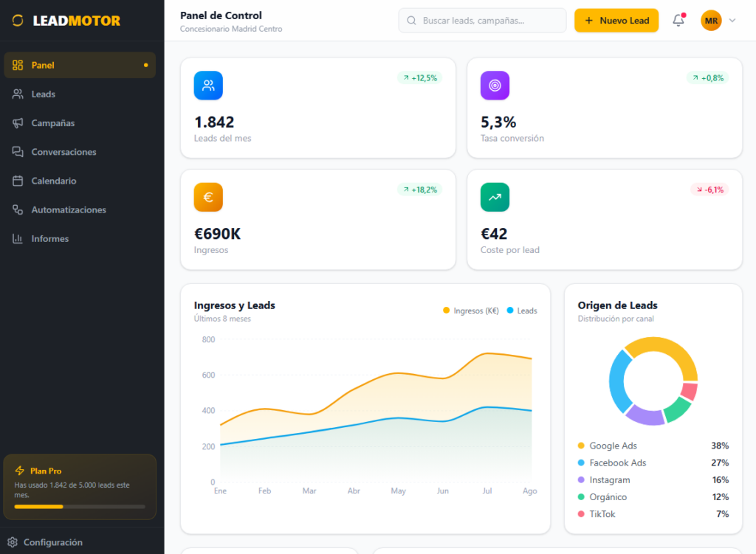This screenshot has width=756, height=554.
Task: Navigate to Conversaciones
Action: click(x=80, y=152)
